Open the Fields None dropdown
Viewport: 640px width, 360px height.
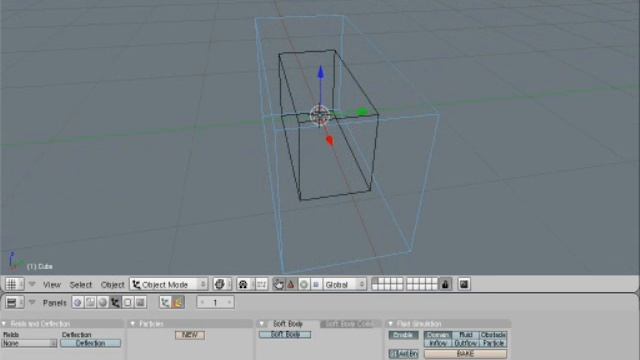29,343
